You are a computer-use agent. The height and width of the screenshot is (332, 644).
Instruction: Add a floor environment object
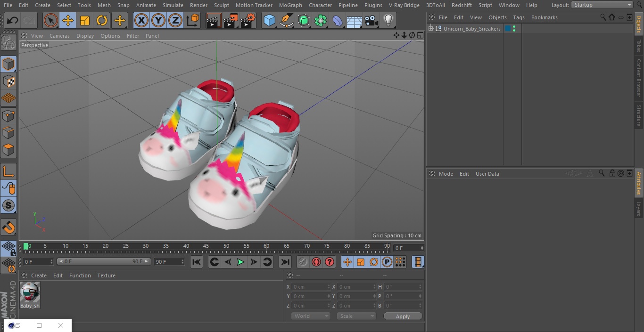(x=355, y=21)
